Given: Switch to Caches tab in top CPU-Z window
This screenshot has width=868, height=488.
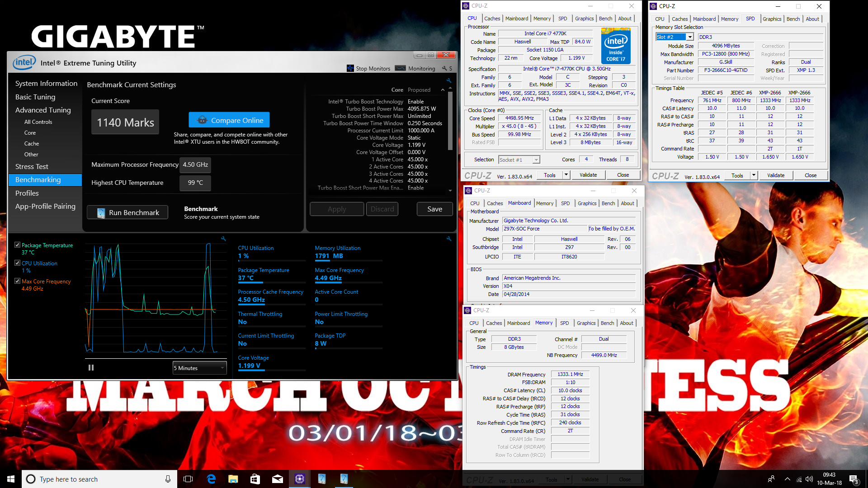Looking at the screenshot, I should pyautogui.click(x=492, y=19).
